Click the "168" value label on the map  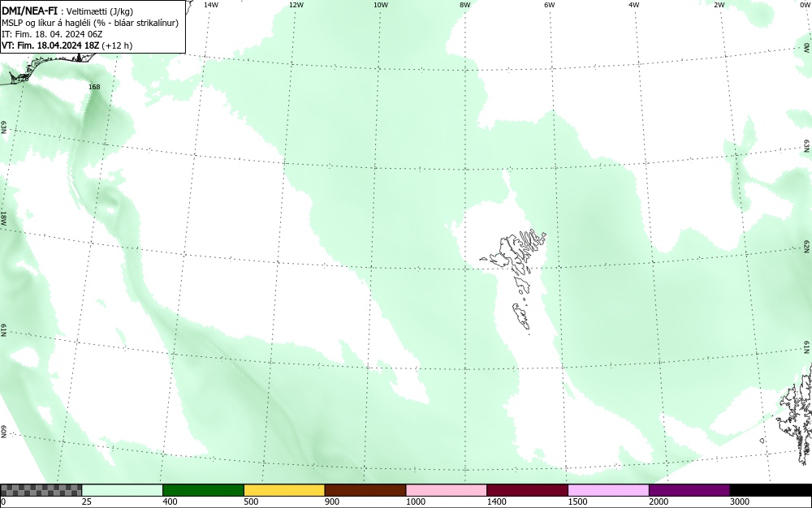point(94,87)
